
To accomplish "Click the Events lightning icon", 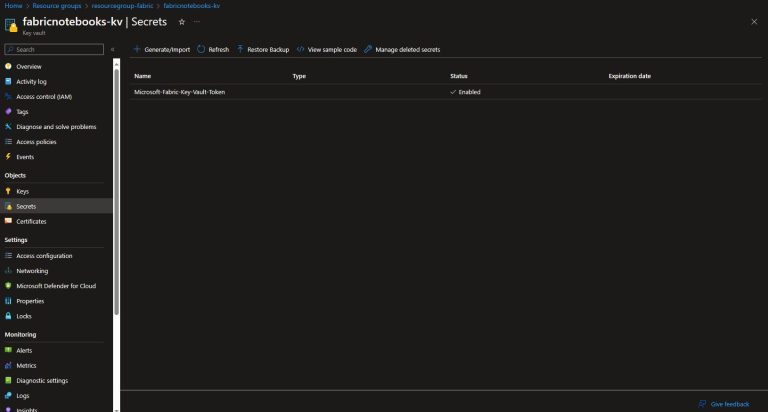I will coord(8,157).
